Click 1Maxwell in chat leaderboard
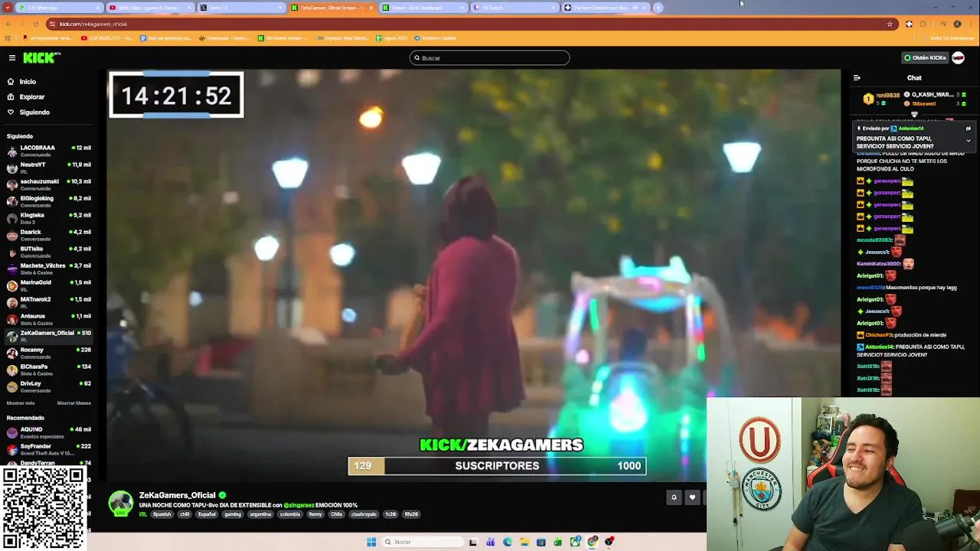Screen dimensions: 980x551 (x=923, y=104)
